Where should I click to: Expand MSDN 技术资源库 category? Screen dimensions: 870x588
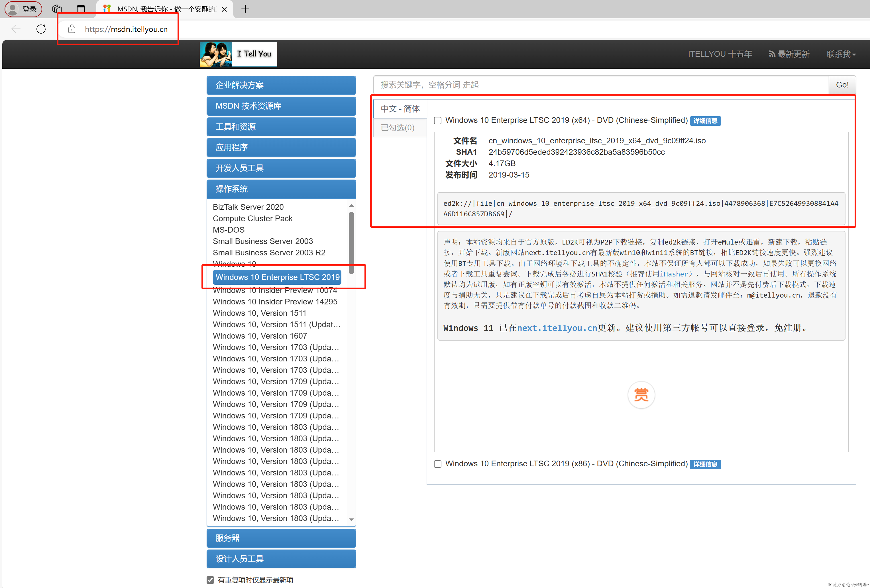click(x=281, y=106)
